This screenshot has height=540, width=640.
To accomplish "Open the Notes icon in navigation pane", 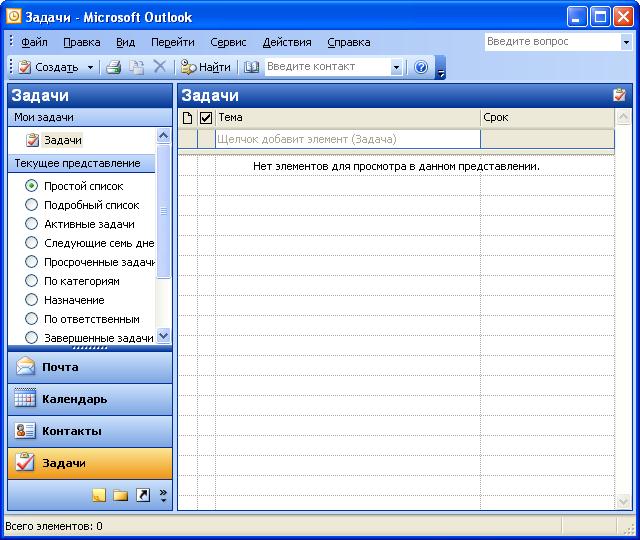I will (99, 495).
